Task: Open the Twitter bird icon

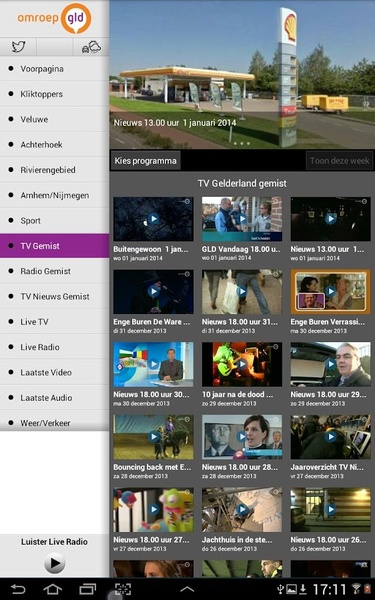Action: [x=18, y=47]
